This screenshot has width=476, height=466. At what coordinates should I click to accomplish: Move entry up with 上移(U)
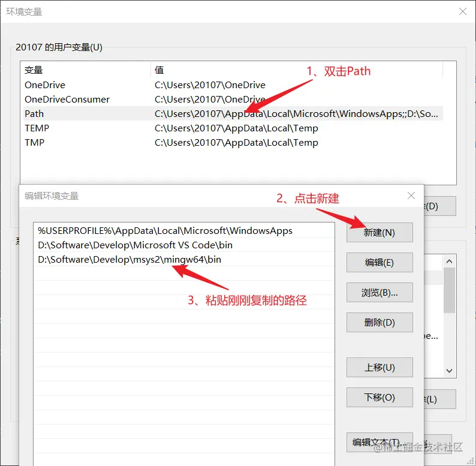tap(379, 367)
